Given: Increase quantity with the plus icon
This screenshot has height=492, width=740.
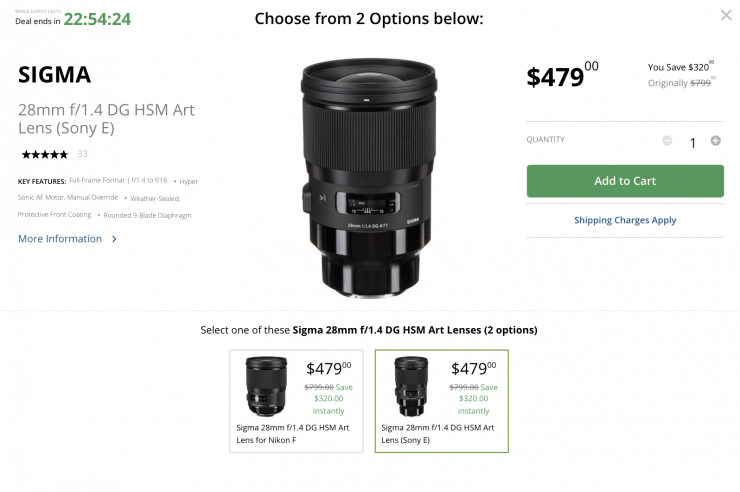Looking at the screenshot, I should [716, 141].
